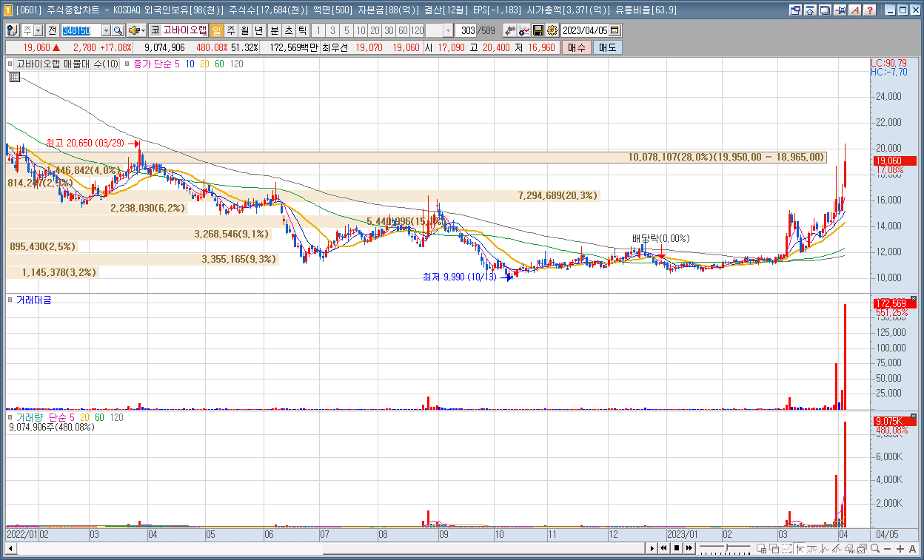924x560 pixels.
Task: Adjust the bottom chart zoom slider
Action: pos(726,548)
